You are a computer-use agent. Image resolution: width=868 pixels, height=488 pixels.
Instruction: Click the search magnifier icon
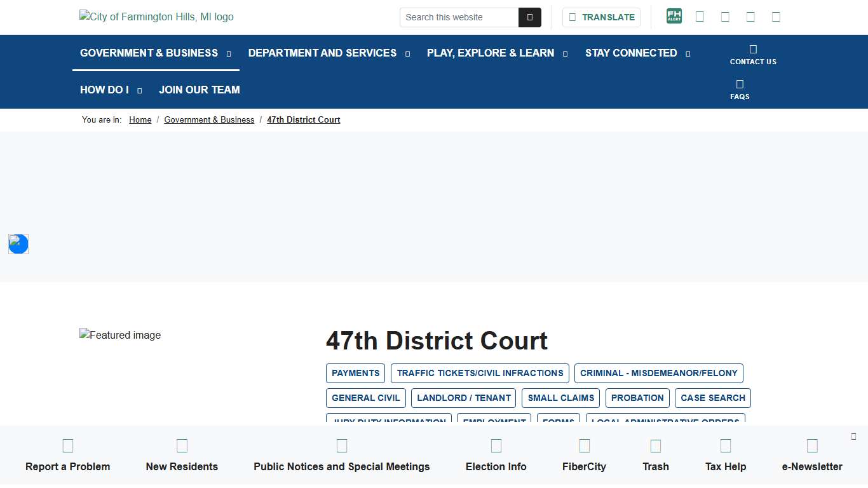point(530,17)
